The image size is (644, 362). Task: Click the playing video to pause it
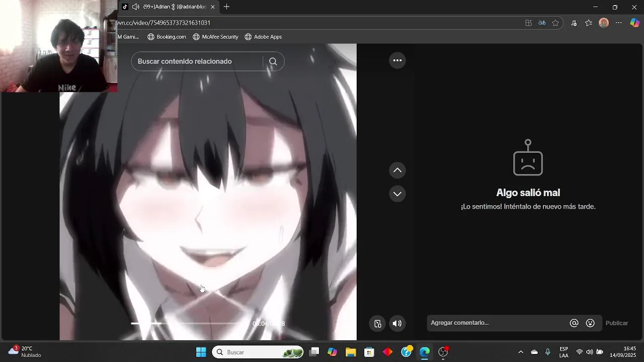pyautogui.click(x=208, y=191)
